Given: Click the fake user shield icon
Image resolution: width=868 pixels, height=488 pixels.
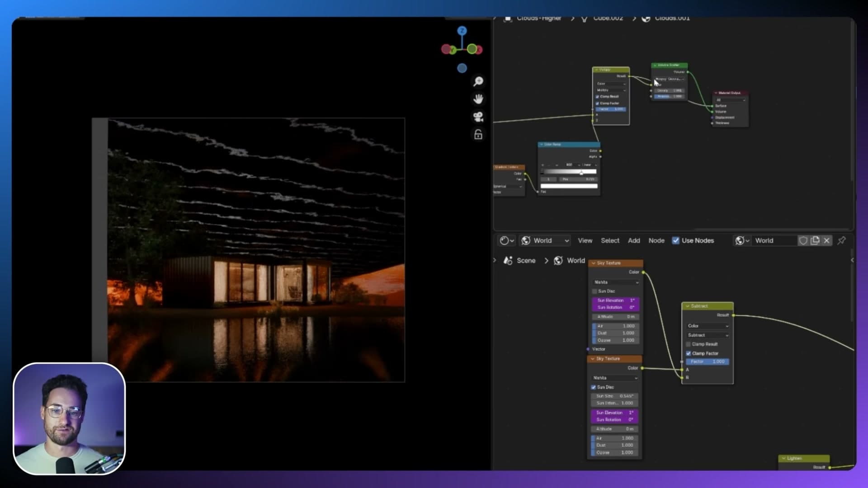Looking at the screenshot, I should 803,241.
